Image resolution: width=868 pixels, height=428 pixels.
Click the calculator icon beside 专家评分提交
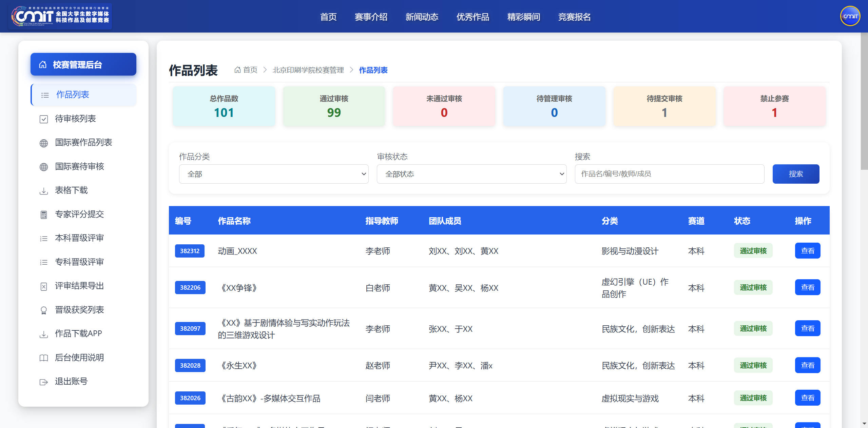pyautogui.click(x=44, y=215)
